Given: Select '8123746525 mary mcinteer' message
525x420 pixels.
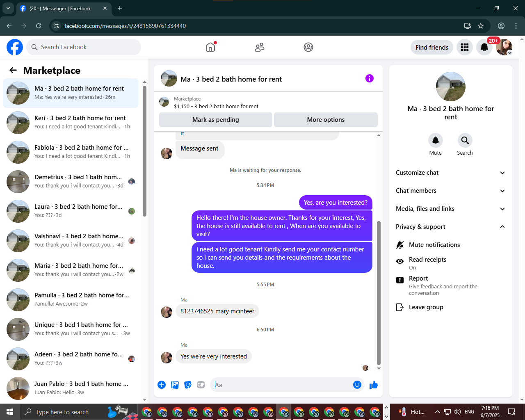Looking at the screenshot, I should point(217,311).
